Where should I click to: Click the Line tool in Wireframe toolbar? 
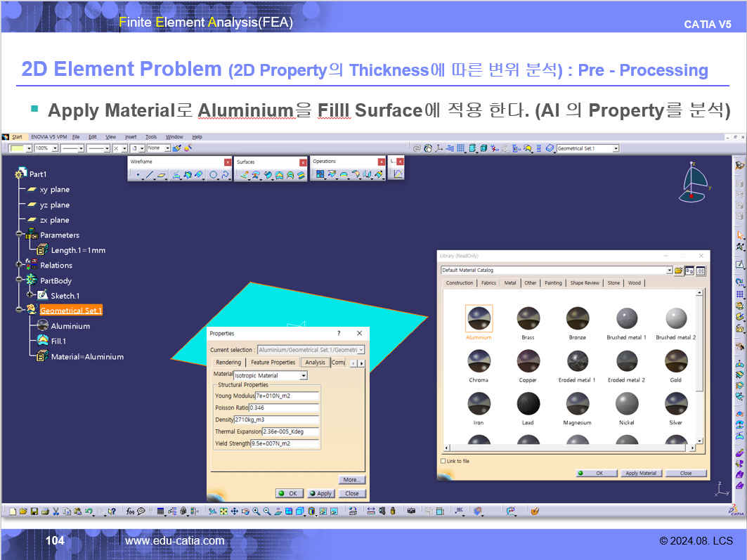(x=149, y=174)
